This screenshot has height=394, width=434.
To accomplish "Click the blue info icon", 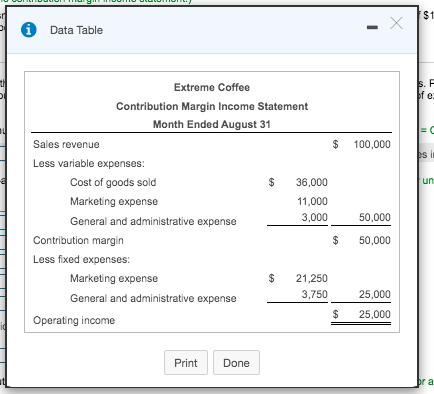I will click(29, 30).
